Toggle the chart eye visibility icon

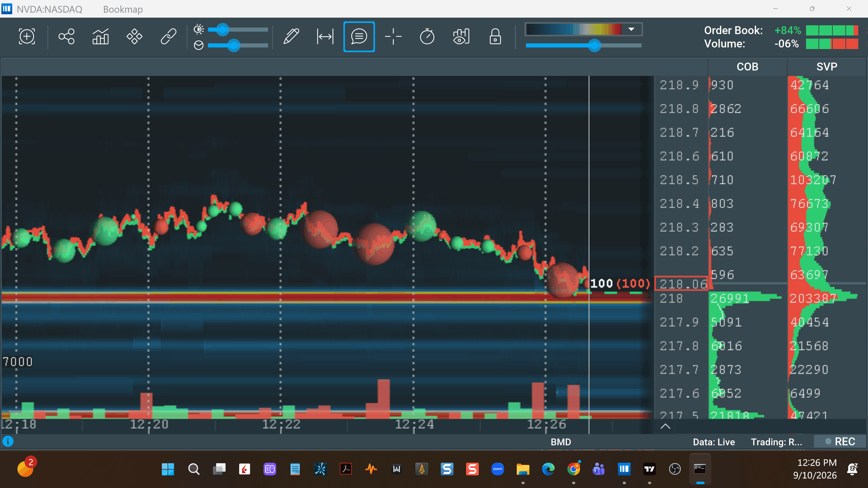[461, 36]
